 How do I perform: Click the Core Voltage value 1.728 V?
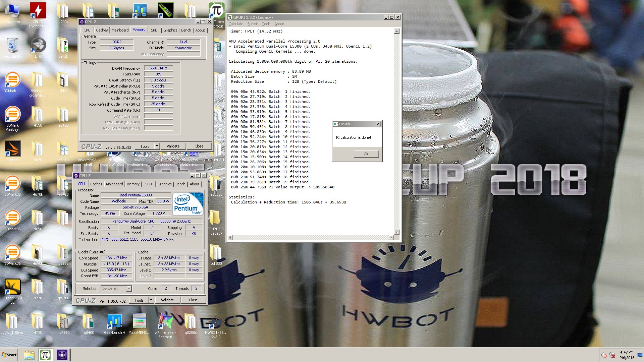159,213
